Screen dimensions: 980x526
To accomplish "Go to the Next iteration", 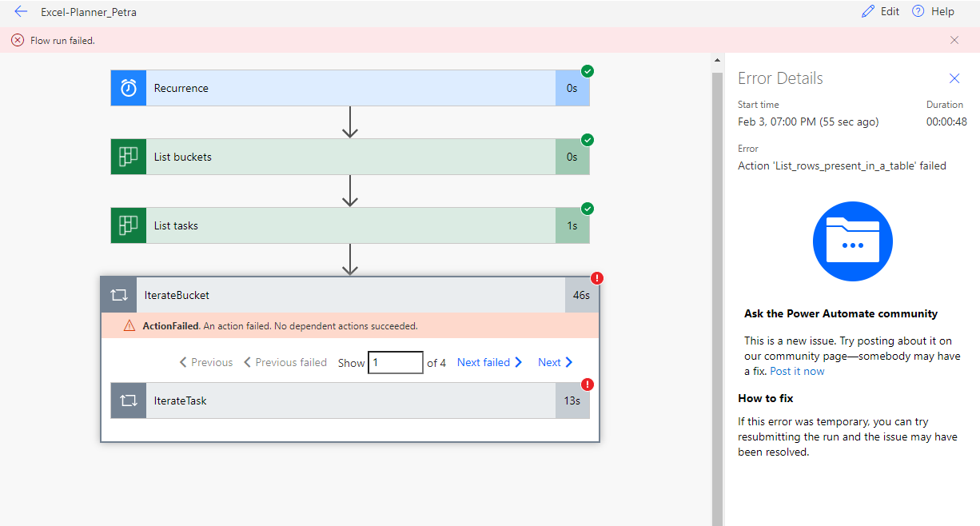I will pos(556,362).
